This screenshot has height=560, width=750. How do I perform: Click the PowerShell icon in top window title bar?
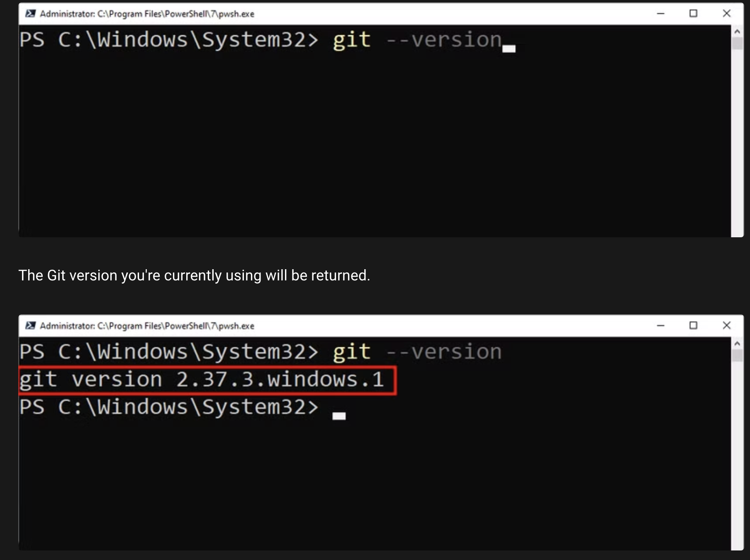pos(30,14)
